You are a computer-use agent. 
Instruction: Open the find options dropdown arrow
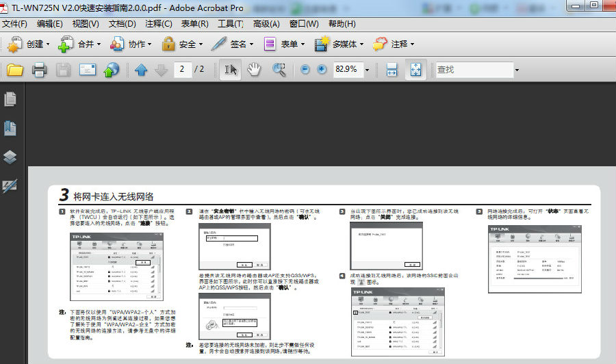[x=517, y=70]
